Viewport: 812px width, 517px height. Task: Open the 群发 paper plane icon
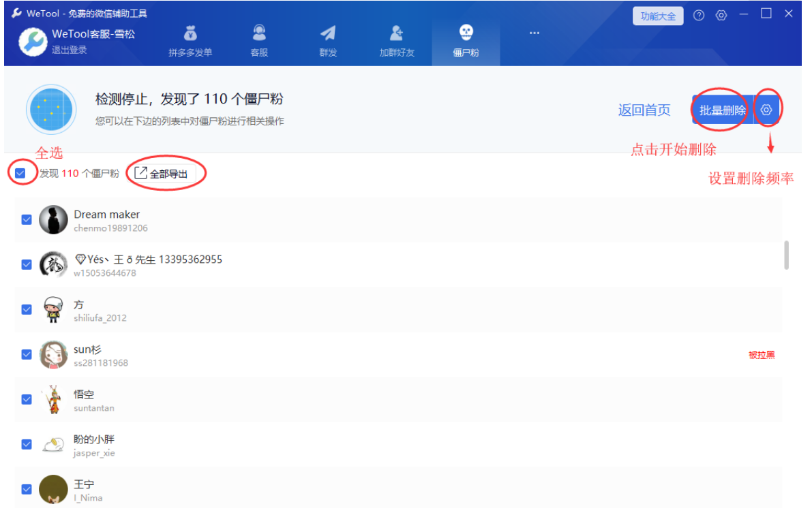tap(329, 33)
